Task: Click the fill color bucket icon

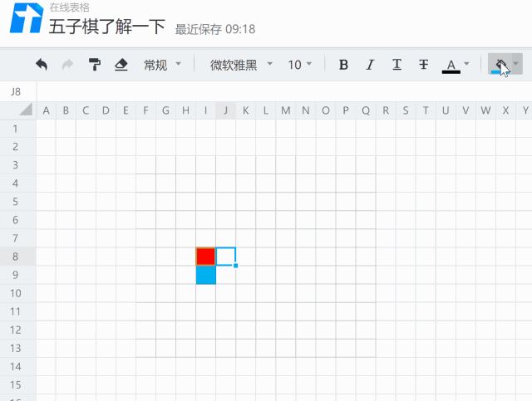Action: point(500,65)
